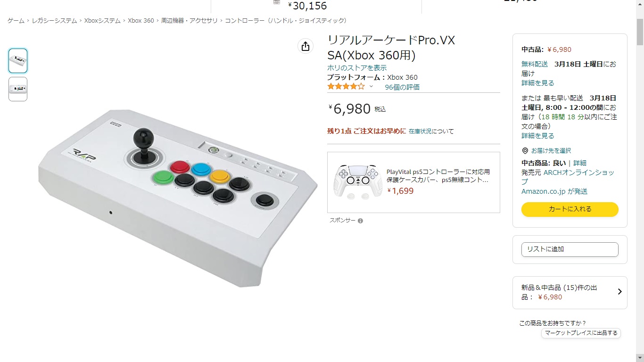Open ホリのストアを表示 link
The width and height of the screenshot is (644, 362).
click(357, 68)
